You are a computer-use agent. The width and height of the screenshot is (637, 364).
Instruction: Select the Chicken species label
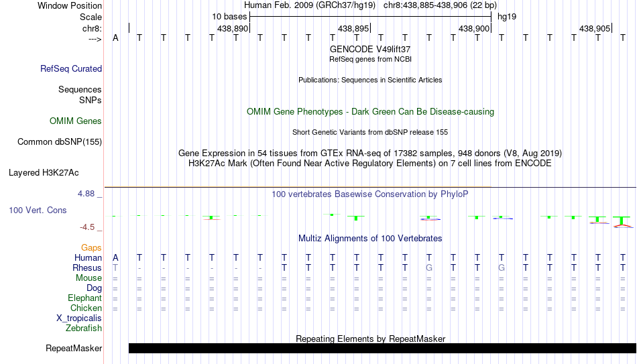86,308
